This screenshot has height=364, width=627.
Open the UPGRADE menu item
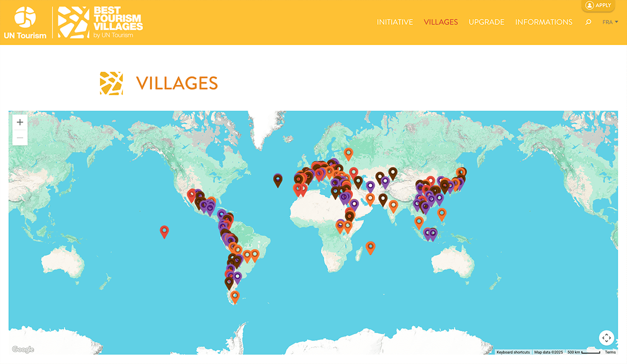(486, 22)
